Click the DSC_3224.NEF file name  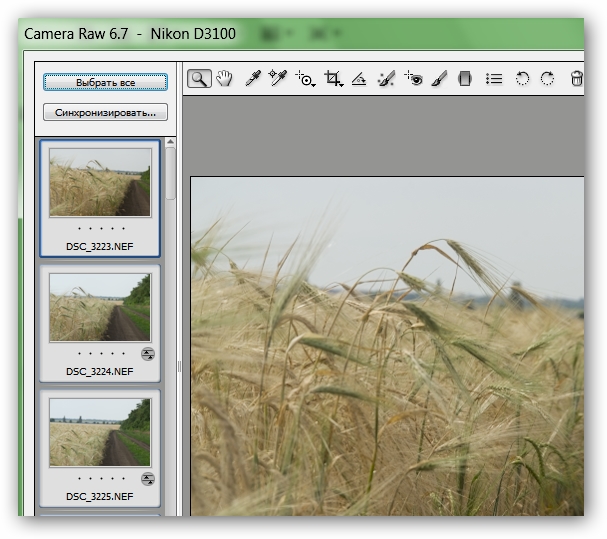[100, 372]
